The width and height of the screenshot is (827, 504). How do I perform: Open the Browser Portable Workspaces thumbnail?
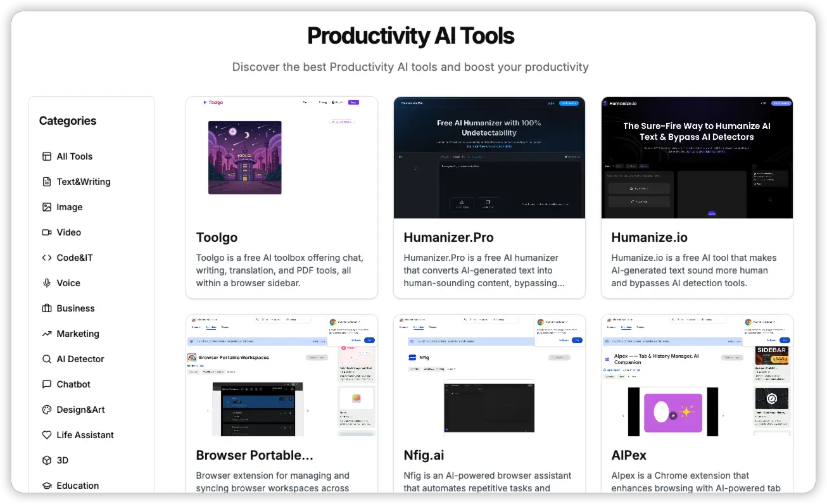click(x=282, y=375)
